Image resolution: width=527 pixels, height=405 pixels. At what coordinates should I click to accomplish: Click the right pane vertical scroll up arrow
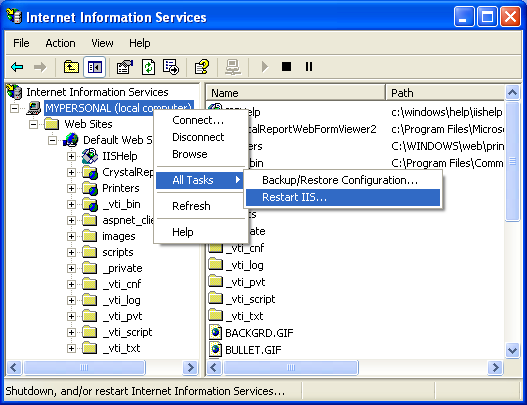(x=513, y=92)
